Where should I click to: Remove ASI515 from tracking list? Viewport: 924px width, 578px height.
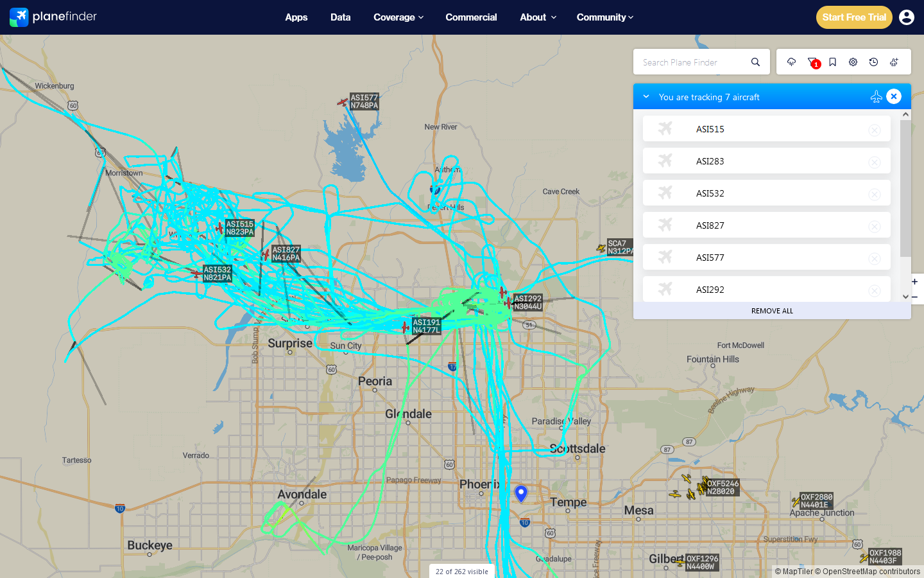[x=875, y=130]
